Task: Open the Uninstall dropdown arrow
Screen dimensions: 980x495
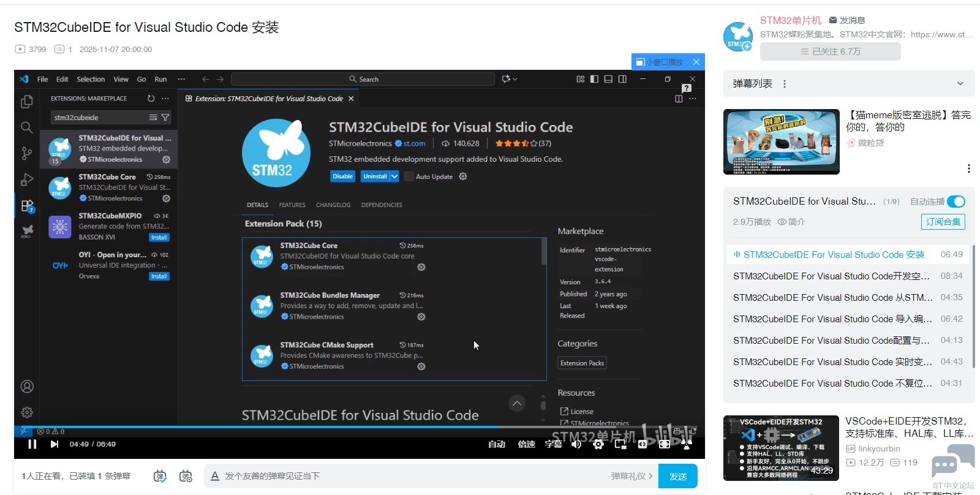Action: 394,176
